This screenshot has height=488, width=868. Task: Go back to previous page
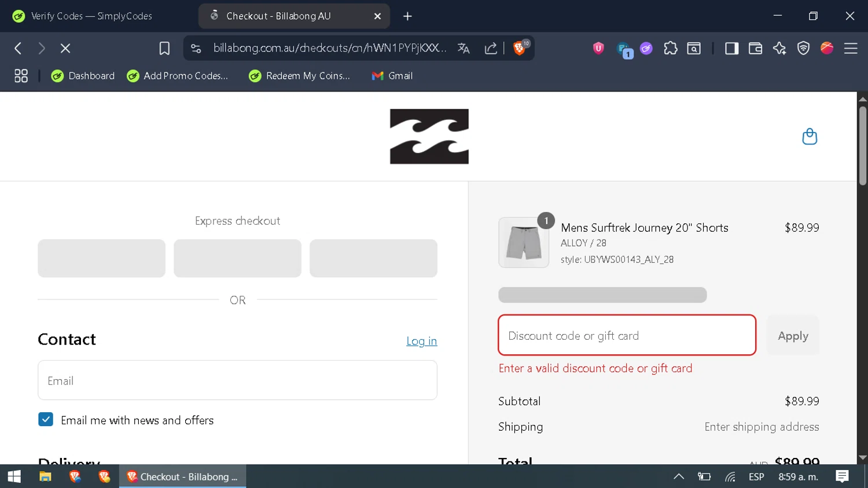18,49
